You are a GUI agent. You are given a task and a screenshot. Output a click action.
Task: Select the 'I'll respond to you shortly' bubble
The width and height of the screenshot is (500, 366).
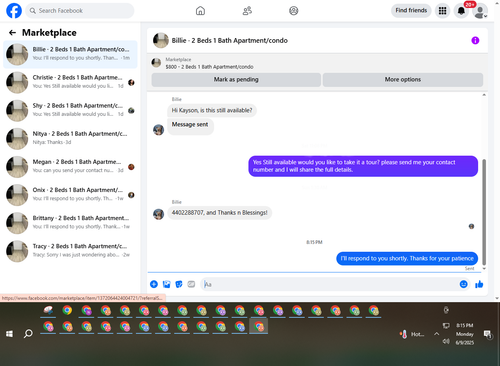(x=407, y=258)
